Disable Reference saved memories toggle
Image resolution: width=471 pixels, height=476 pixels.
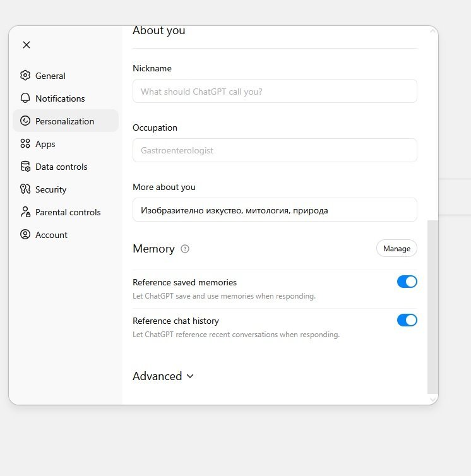tap(407, 282)
